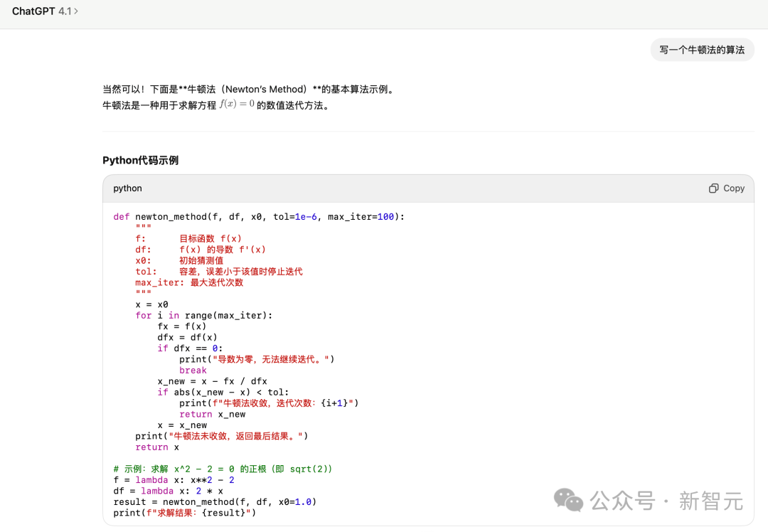
Task: Click the Python代码示例 heading
Action: click(x=140, y=160)
